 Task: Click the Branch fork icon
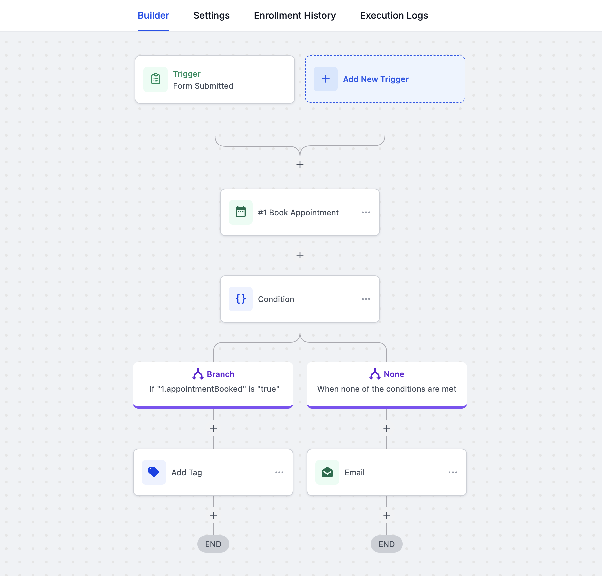point(198,374)
